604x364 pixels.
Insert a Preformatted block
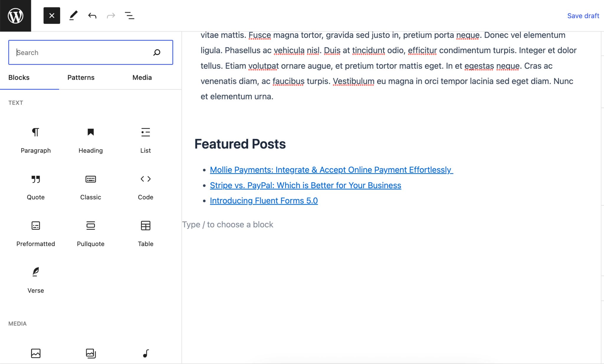tap(36, 233)
